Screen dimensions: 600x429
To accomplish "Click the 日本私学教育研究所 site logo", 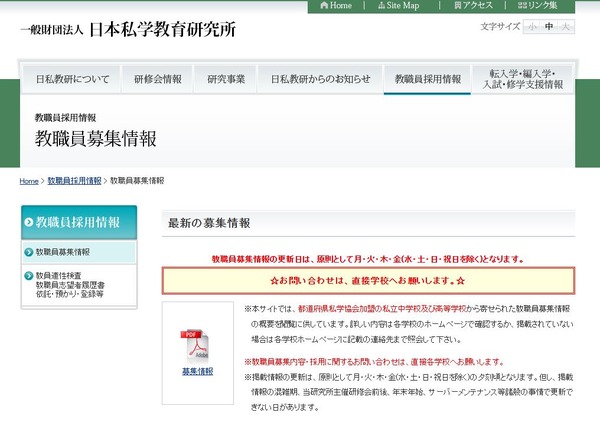I will 128,29.
